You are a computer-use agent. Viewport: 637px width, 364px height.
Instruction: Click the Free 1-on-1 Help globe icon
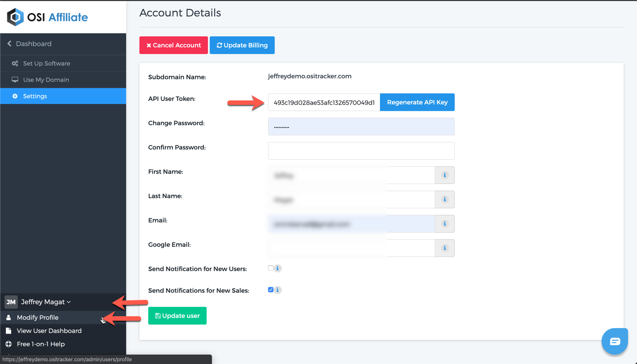pos(9,344)
